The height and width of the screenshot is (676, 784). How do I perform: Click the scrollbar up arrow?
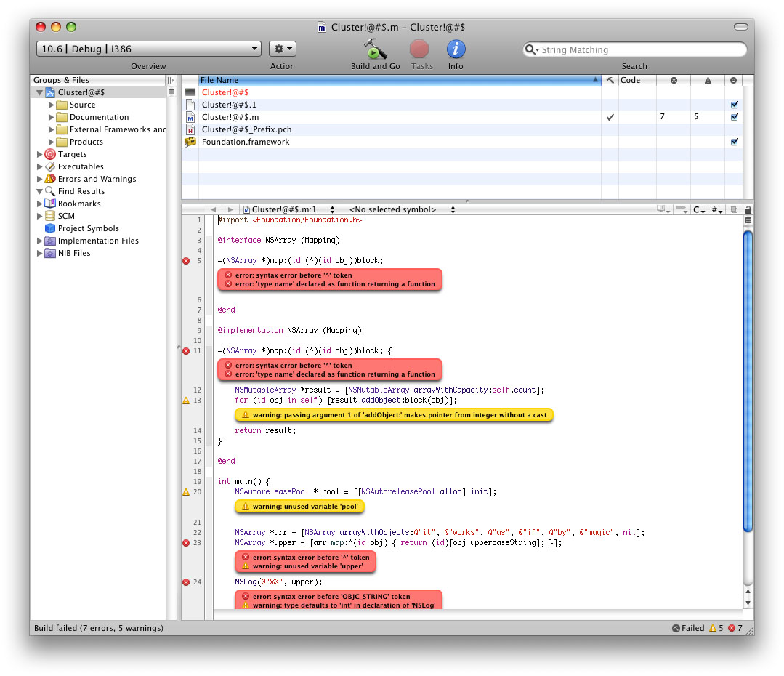point(748,591)
